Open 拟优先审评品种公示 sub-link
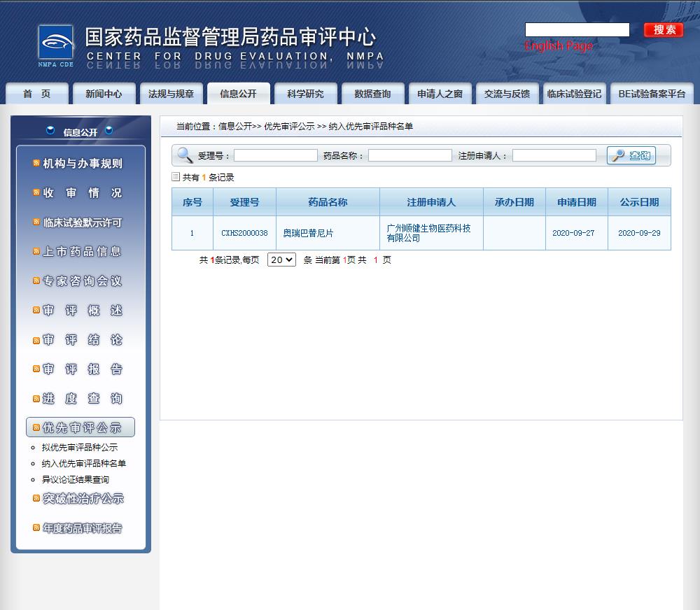The height and width of the screenshot is (610, 700). pos(80,447)
